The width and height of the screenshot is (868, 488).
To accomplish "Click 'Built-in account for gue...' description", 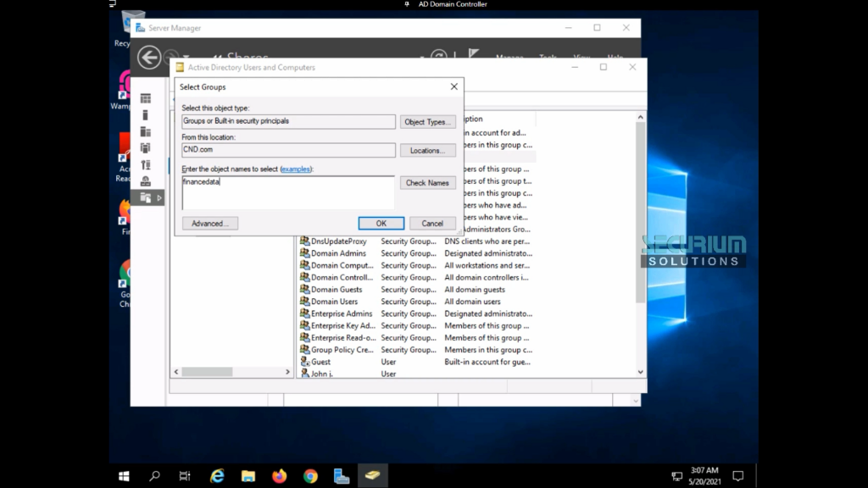I will 487,362.
